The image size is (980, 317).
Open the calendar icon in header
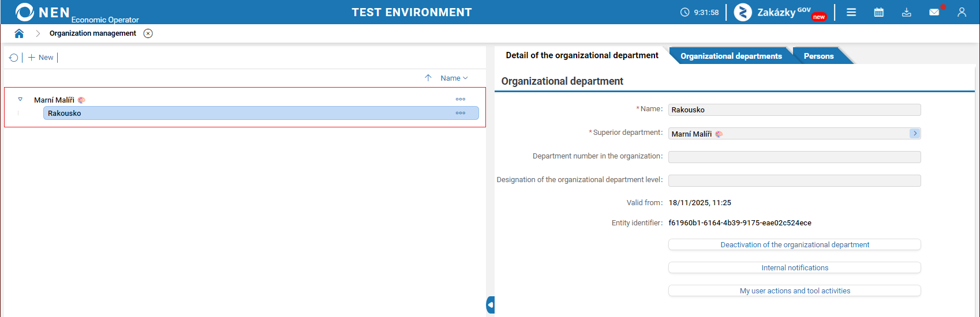tap(879, 12)
